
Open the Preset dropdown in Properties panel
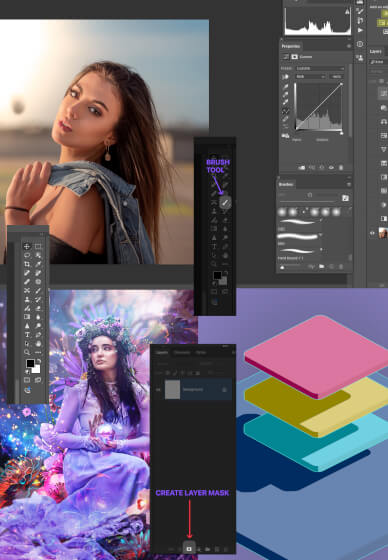pos(320,68)
